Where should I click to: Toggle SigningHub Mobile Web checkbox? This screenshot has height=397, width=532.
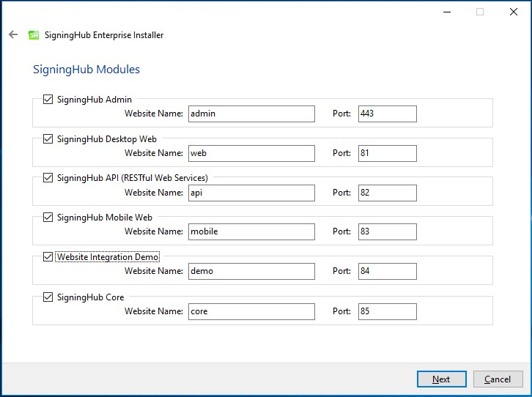coord(48,218)
